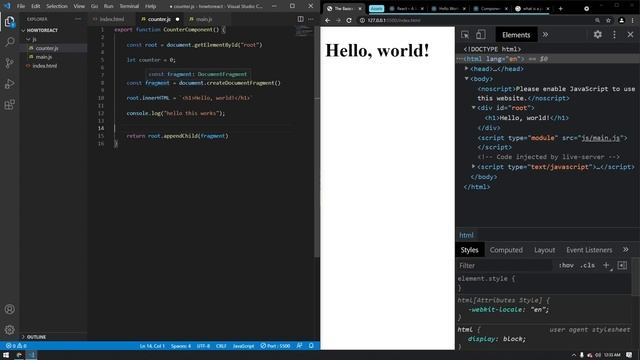Focus the Styles Filter input field
This screenshot has width=640, height=360.
[504, 265]
